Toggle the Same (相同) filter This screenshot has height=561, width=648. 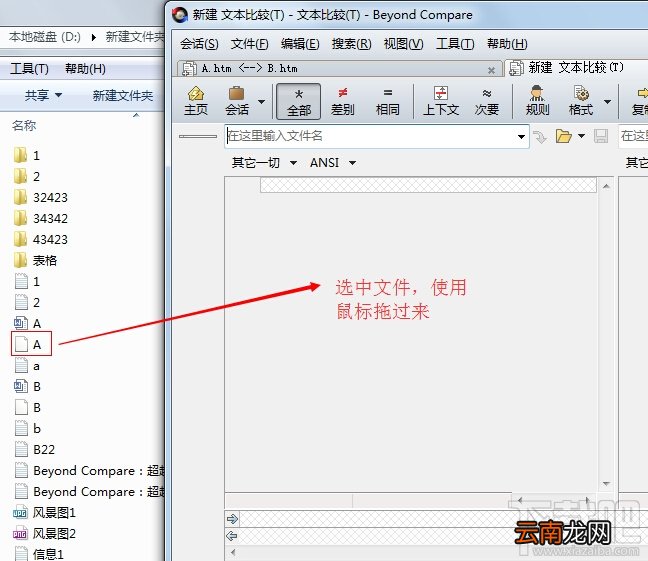[x=387, y=101]
